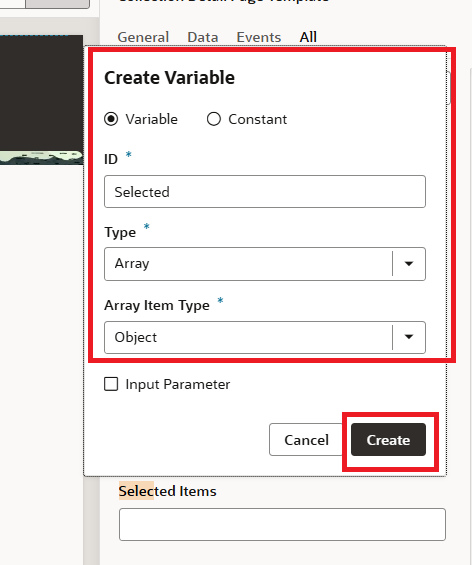Select the Constant radio button
Screen dimensions: 472x565
pos(214,119)
